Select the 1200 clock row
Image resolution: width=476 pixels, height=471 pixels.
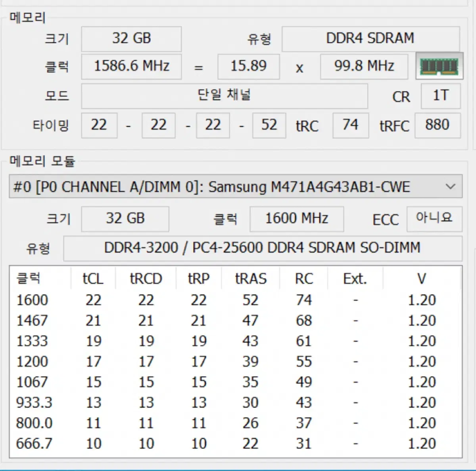[x=236, y=362]
